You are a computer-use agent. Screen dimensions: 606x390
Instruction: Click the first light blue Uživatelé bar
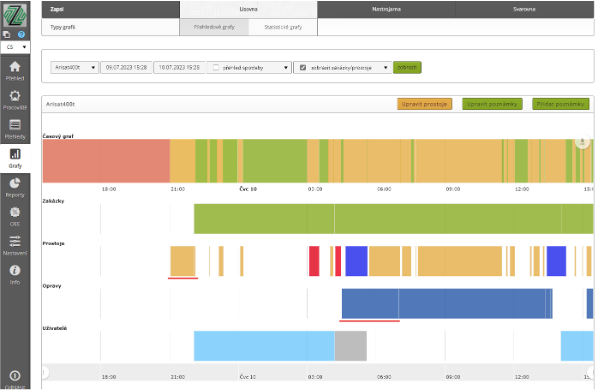[264, 346]
